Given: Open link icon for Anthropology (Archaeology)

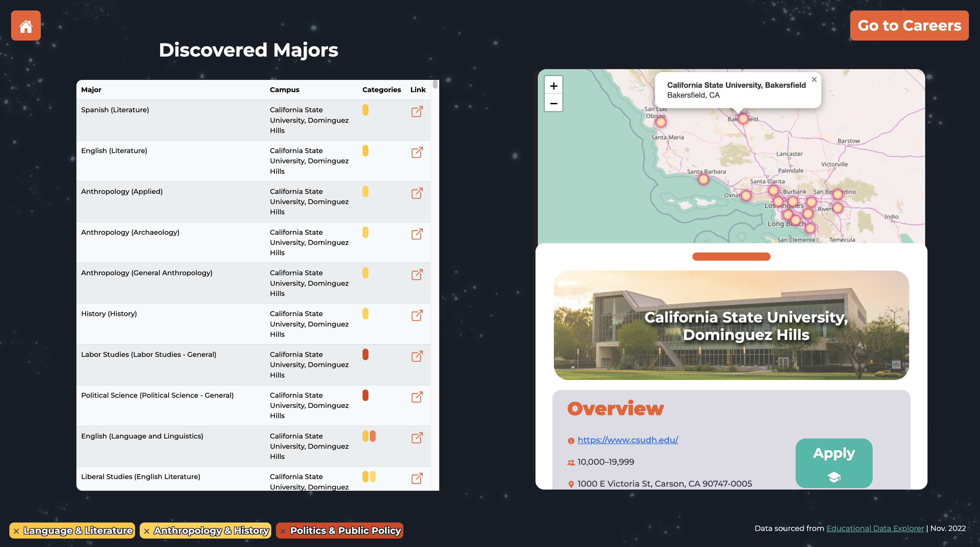Looking at the screenshot, I should click(x=417, y=234).
